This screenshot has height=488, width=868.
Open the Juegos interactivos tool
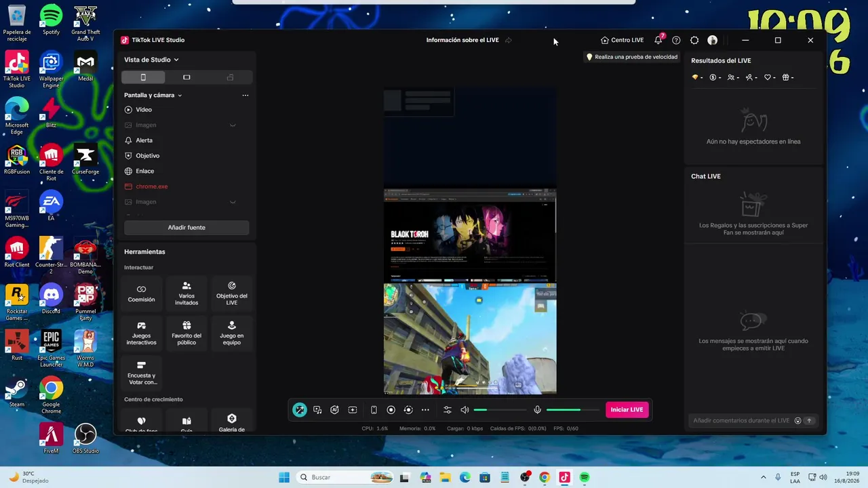(141, 333)
